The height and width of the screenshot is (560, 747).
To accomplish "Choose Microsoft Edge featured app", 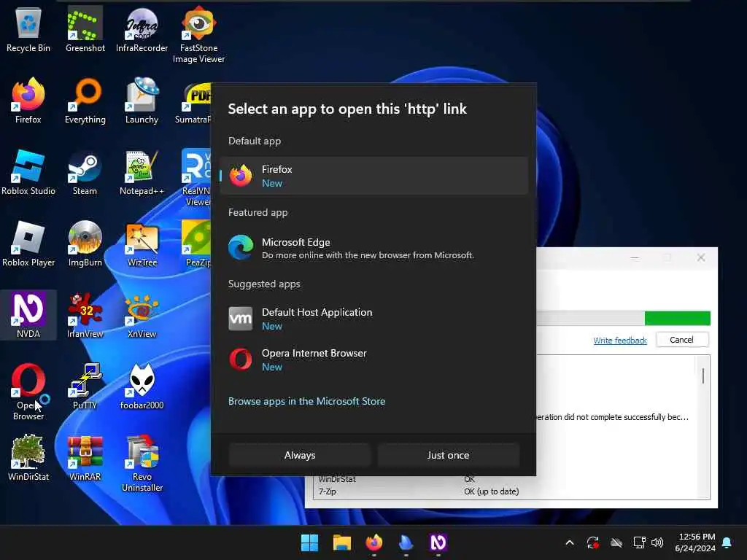I will point(374,248).
